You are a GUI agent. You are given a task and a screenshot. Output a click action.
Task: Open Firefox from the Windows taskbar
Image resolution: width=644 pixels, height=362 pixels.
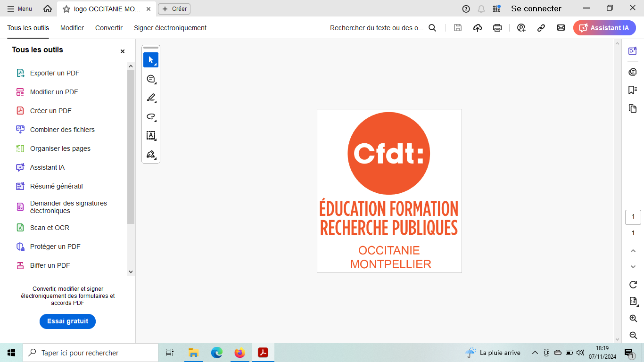coord(240,353)
